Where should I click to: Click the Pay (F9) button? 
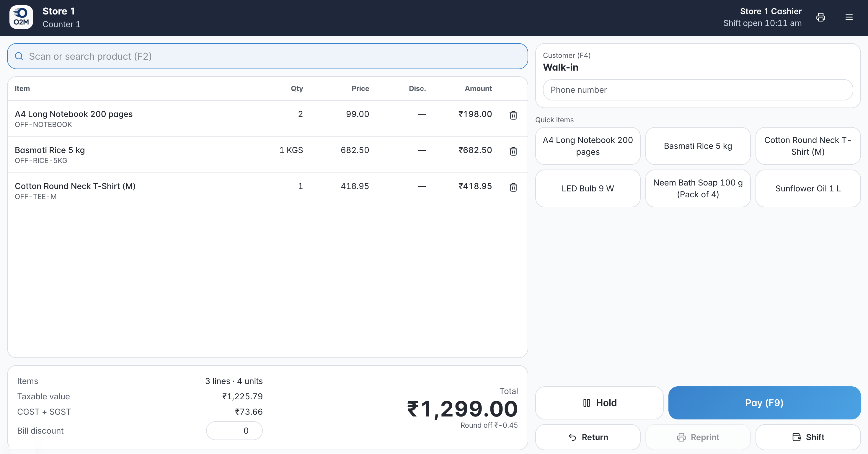[x=764, y=403]
